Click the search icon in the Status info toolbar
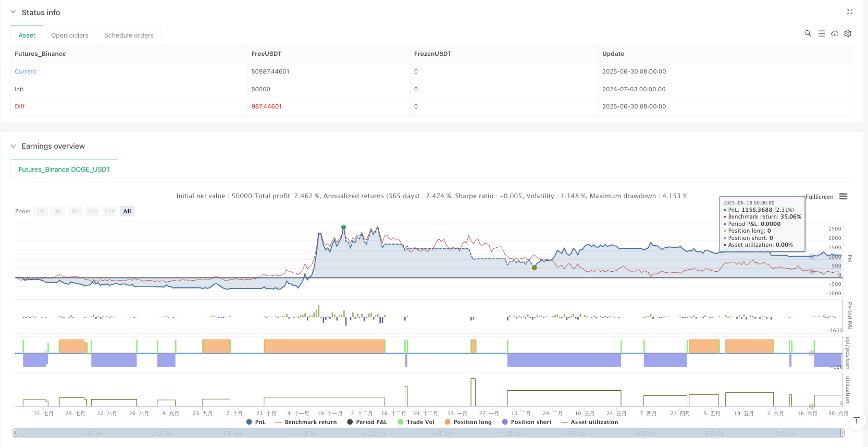 point(808,33)
